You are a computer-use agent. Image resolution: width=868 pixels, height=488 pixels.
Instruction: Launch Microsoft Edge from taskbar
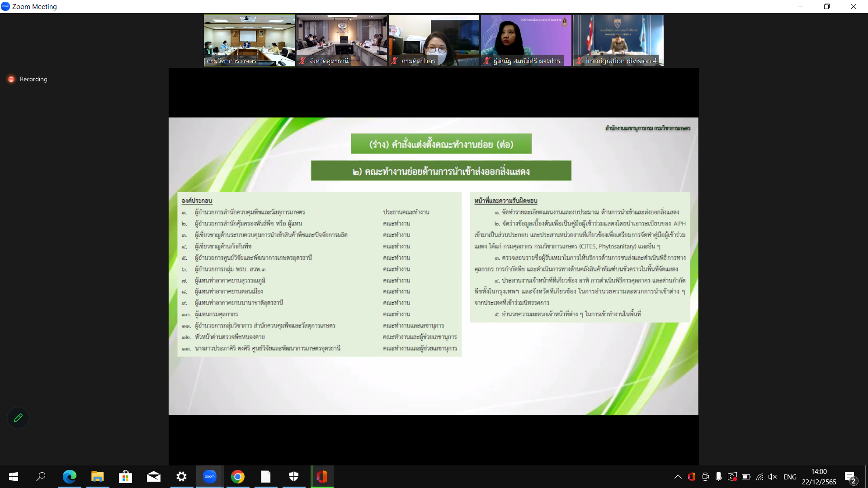(70, 477)
